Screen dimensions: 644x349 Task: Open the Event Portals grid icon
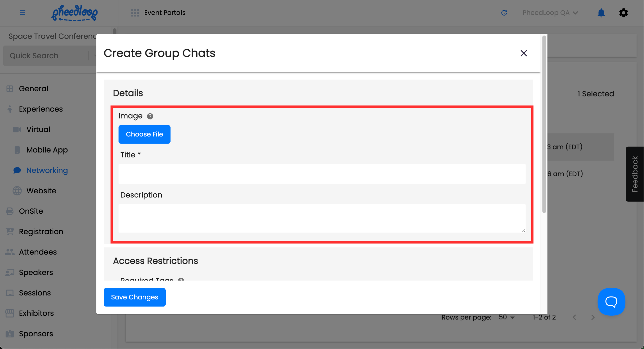point(135,13)
